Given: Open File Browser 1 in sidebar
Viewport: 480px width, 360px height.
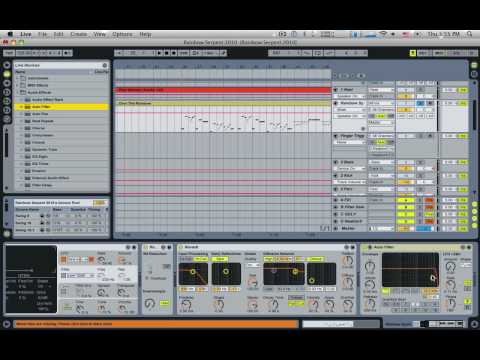Looking at the screenshot, I should (x=7, y=92).
